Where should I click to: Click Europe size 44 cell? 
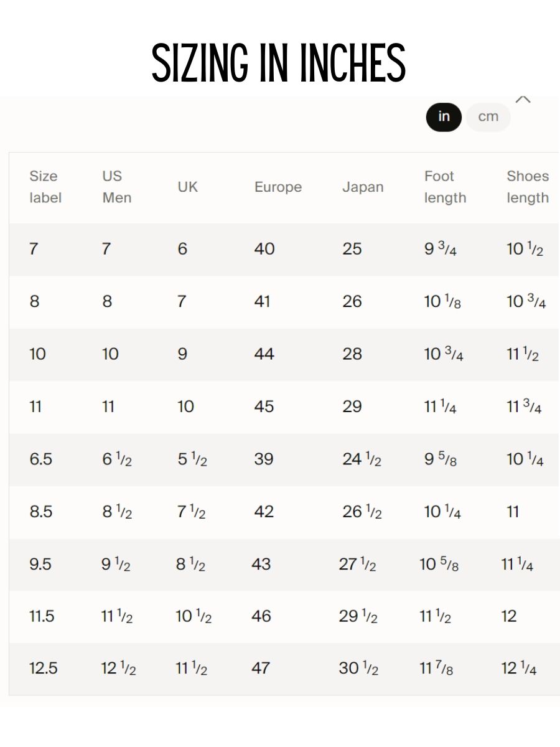pyautogui.click(x=264, y=354)
